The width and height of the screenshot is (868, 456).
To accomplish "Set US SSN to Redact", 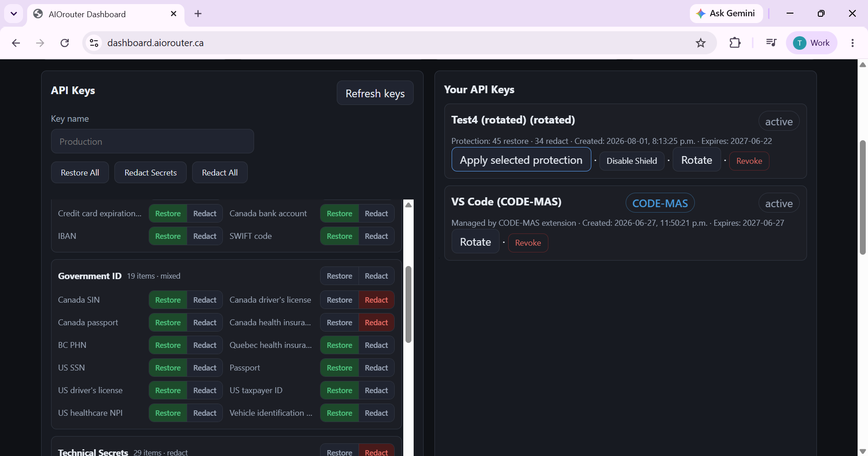I will (x=205, y=368).
